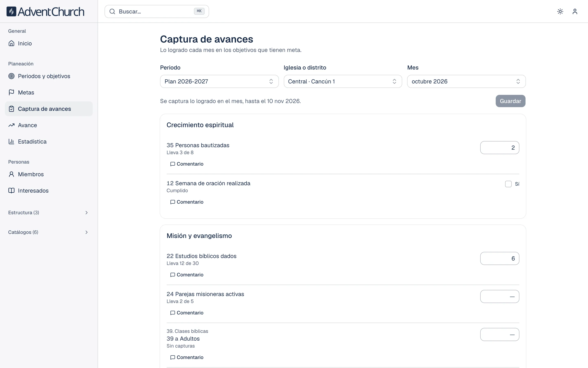Click the Personas bautizadas value field

(500, 148)
